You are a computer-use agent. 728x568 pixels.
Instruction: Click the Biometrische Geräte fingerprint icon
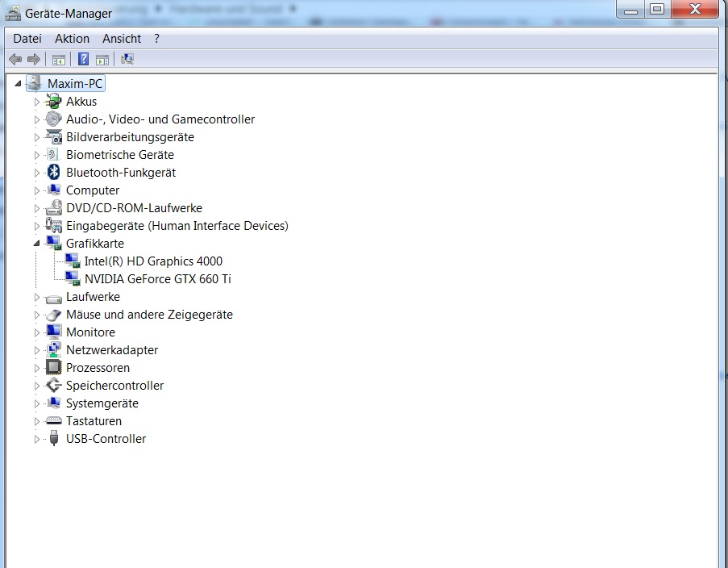click(52, 155)
